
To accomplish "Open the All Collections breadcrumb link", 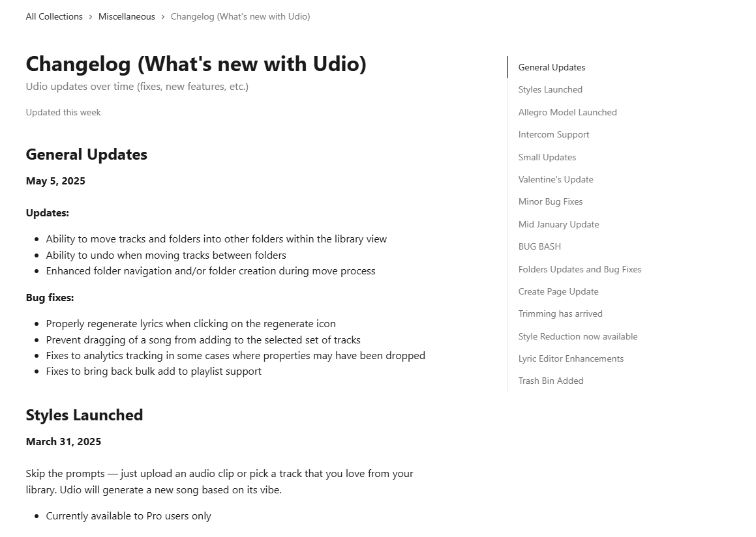I will (54, 16).
